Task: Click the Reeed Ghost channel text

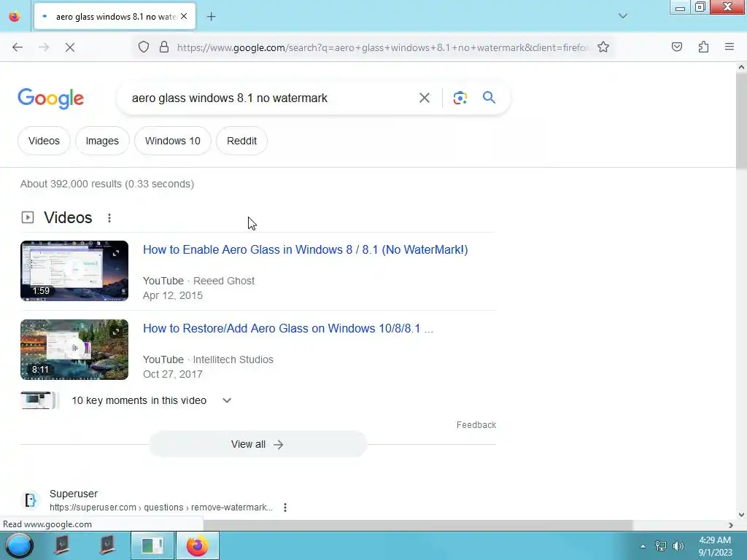Action: [x=223, y=281]
